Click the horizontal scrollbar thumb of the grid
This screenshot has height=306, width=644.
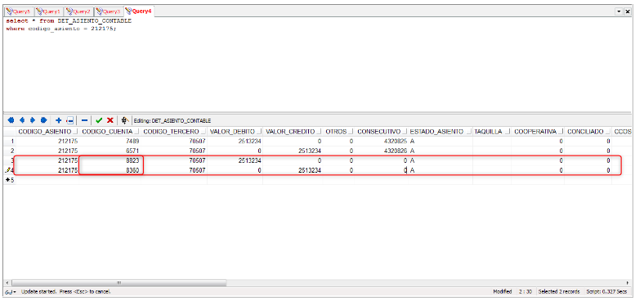pos(119,283)
